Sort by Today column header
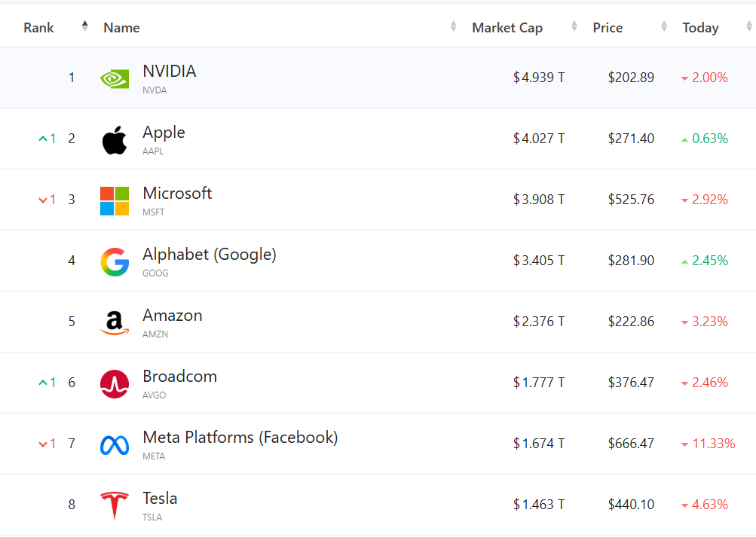The image size is (756, 537). point(700,28)
